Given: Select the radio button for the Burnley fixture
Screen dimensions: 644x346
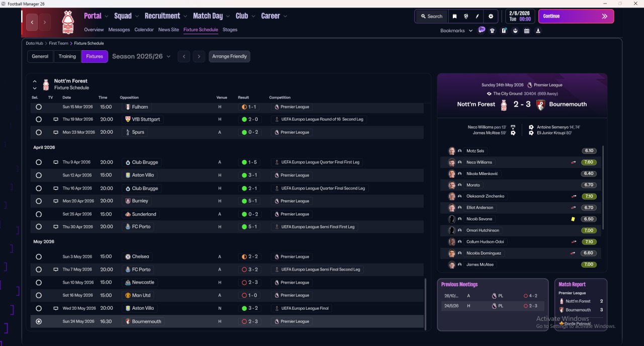Looking at the screenshot, I should pos(39,201).
